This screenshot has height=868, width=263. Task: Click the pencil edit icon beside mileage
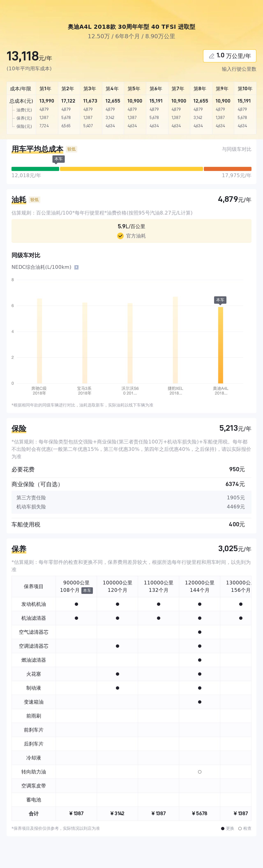point(211,56)
